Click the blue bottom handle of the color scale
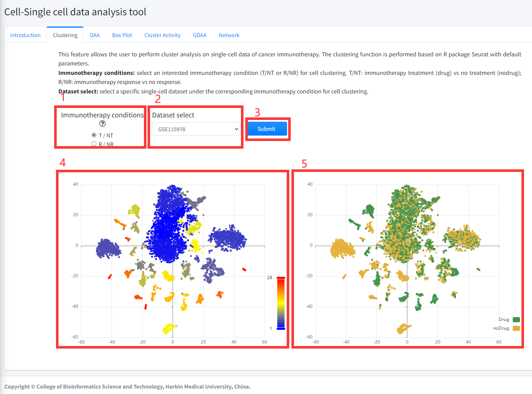 coord(281,329)
